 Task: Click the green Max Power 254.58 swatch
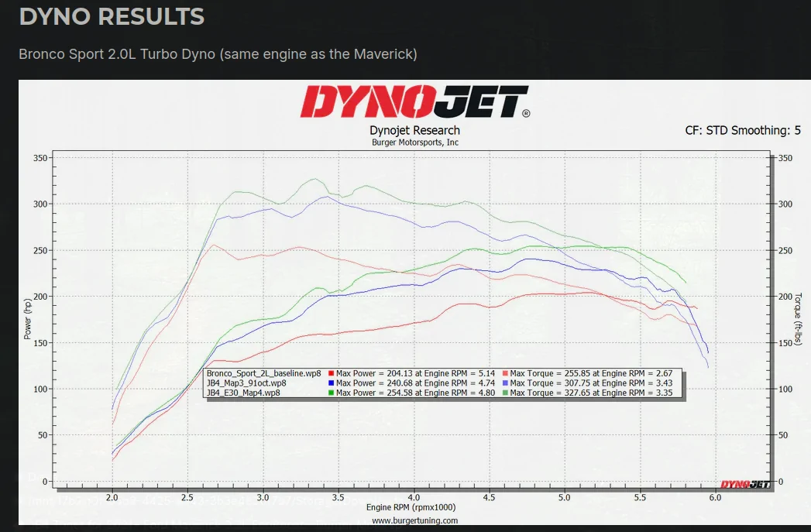click(x=331, y=393)
